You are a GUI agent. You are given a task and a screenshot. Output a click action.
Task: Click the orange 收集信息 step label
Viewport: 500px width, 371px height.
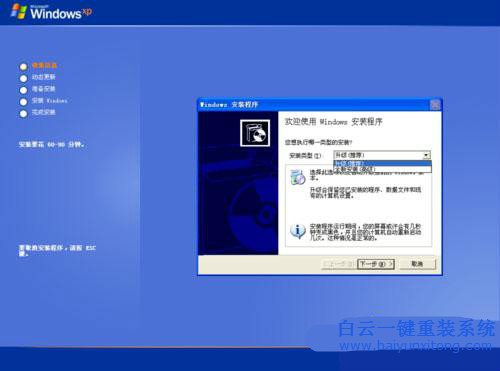[44, 65]
